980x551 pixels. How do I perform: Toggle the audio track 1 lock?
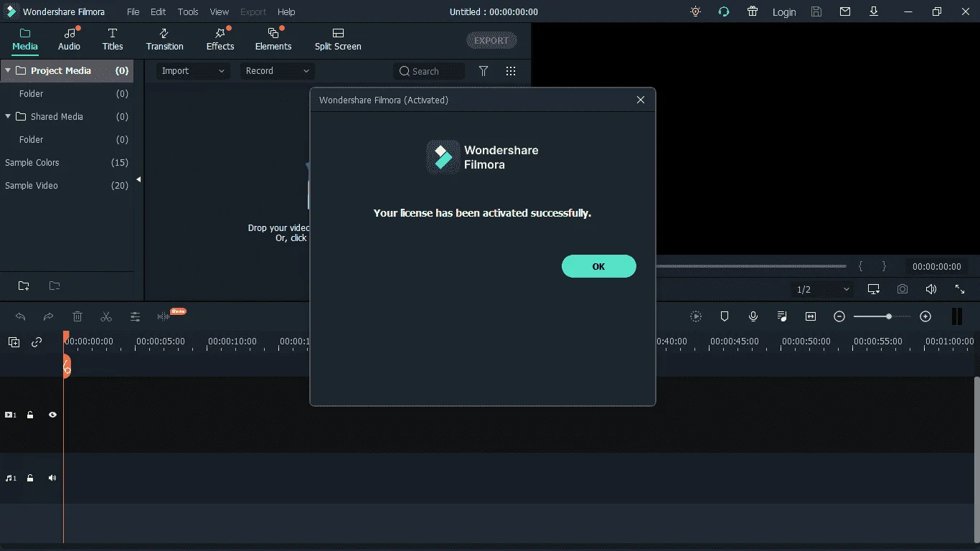click(30, 478)
